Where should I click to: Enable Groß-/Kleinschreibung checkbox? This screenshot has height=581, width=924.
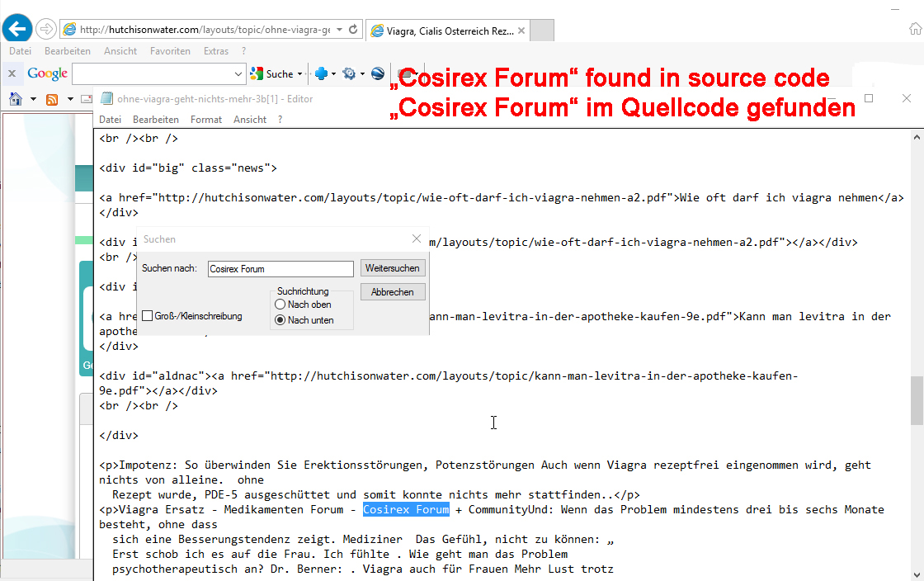(x=148, y=316)
